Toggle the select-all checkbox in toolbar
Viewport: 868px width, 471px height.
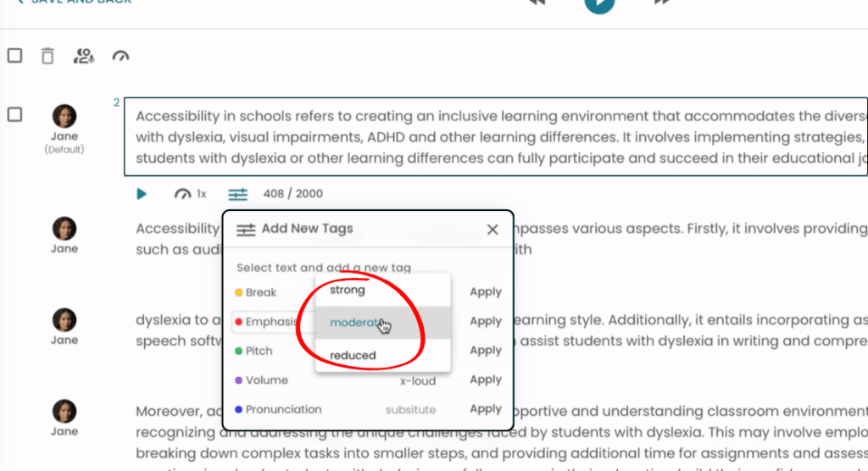[14, 56]
